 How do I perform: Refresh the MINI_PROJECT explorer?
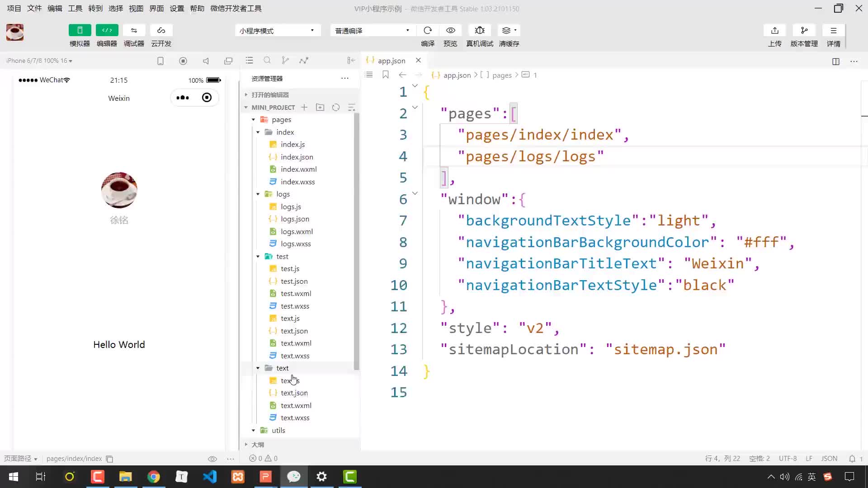tap(336, 107)
